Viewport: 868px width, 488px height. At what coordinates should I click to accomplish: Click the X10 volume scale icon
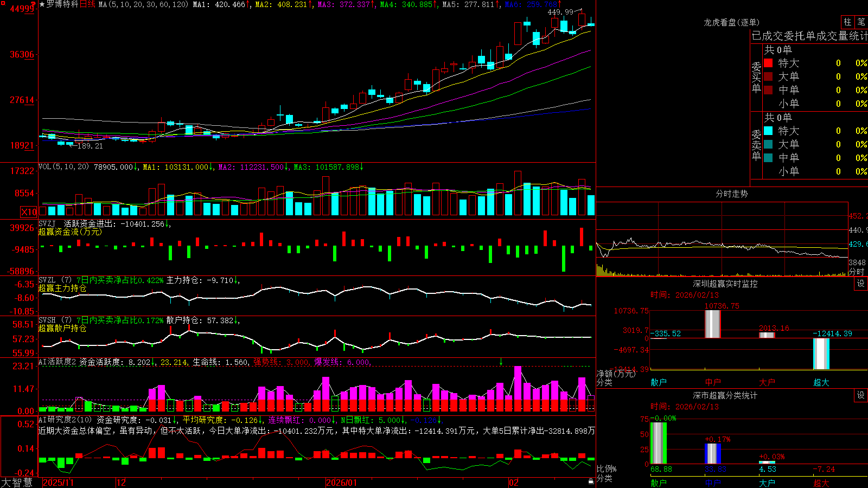click(x=29, y=211)
